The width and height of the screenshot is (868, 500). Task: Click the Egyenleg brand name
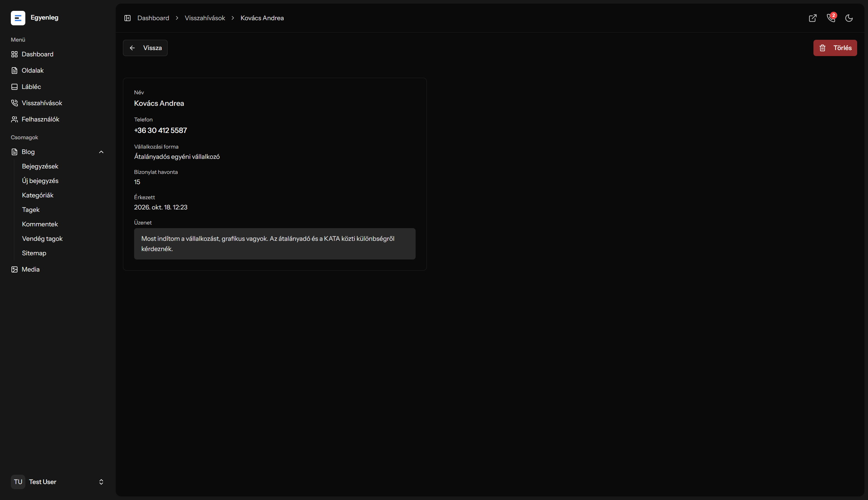45,17
